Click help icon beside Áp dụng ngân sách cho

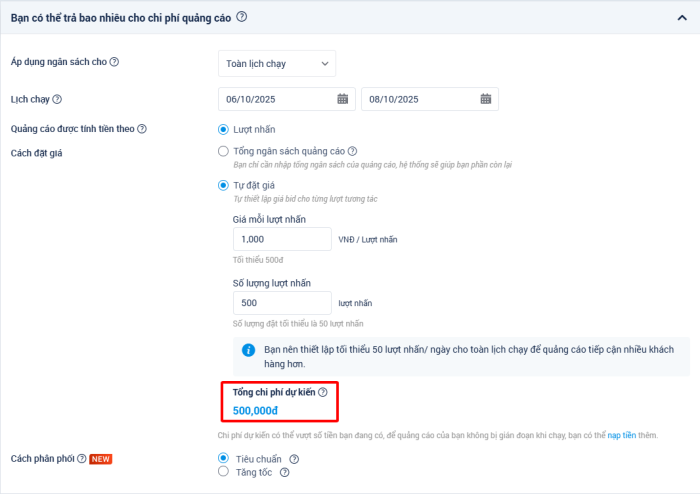114,62
